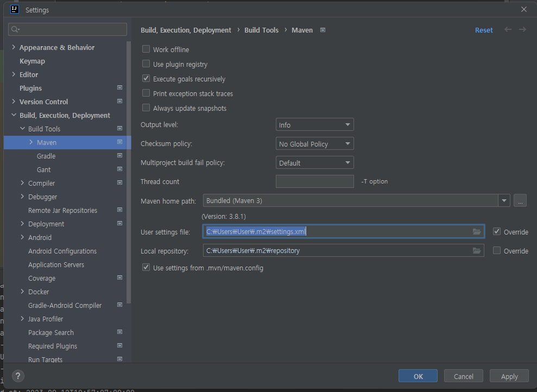Click the project icon beside Gradle row
Viewport: 537px width, 392px height.
(119, 156)
